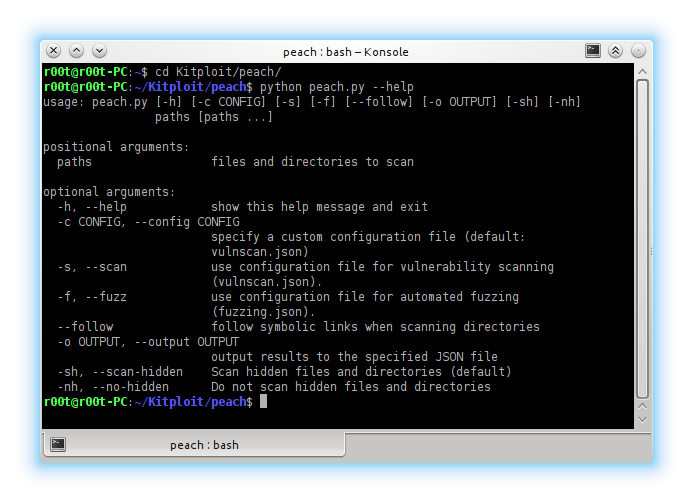Click 'follow symbolic links when scanning directories'
The height and width of the screenshot is (503, 693).
[x=375, y=327]
